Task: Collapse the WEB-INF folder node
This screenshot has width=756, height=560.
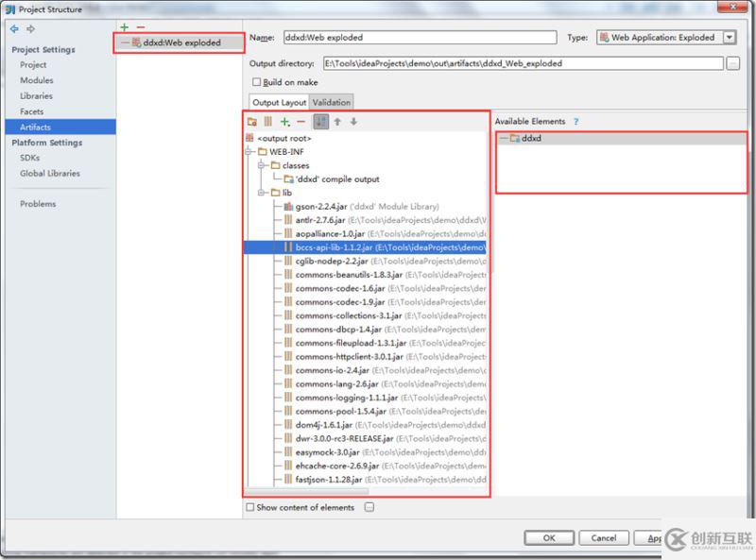Action: [x=249, y=152]
